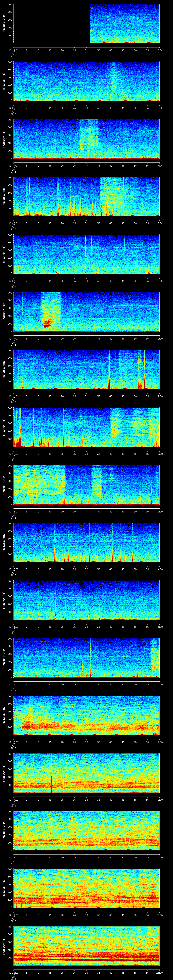The height and width of the screenshot is (980, 173).
Task: Click the "12:04:00" start time label
Action: pyautogui.click(x=13, y=50)
